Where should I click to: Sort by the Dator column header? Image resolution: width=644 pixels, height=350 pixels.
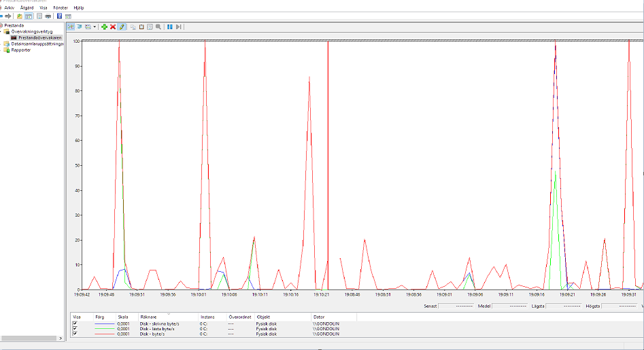[x=334, y=317]
